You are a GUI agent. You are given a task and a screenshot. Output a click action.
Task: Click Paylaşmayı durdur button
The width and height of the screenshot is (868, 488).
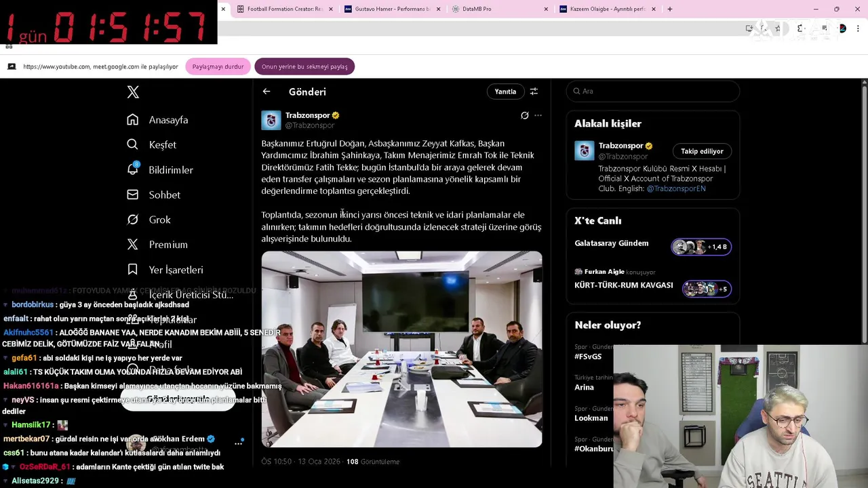pos(218,66)
